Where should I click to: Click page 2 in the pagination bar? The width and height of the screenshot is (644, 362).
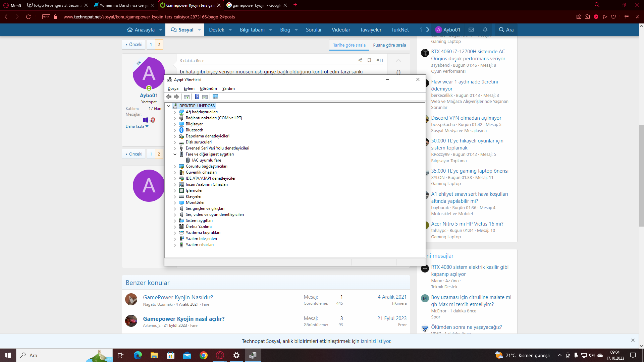pos(159,44)
